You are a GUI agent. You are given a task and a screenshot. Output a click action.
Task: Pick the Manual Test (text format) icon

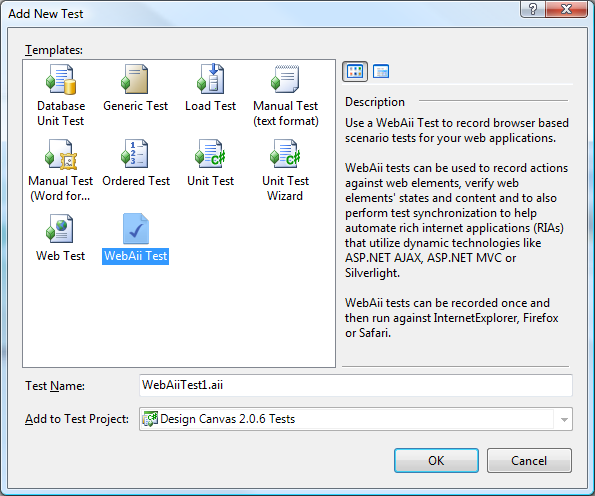285,79
